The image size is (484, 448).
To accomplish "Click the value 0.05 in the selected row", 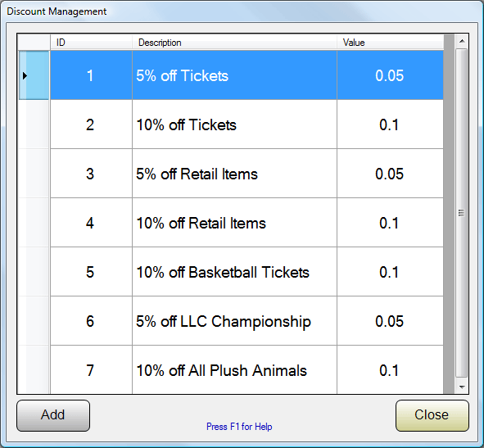I will pos(390,75).
